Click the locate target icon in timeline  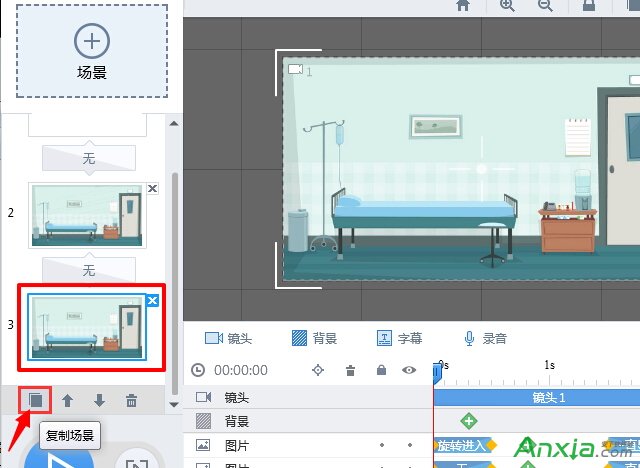click(x=318, y=370)
